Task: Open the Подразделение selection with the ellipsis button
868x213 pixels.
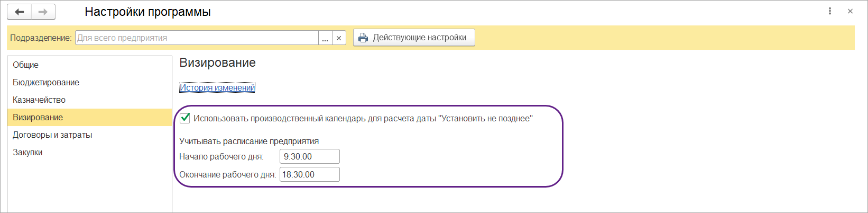Action: click(325, 38)
